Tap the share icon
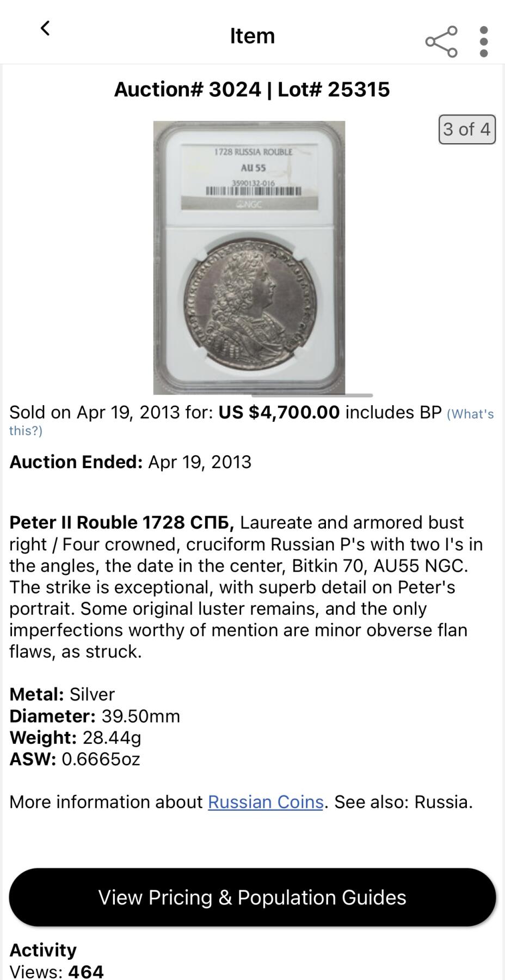The image size is (505, 980). tap(441, 41)
